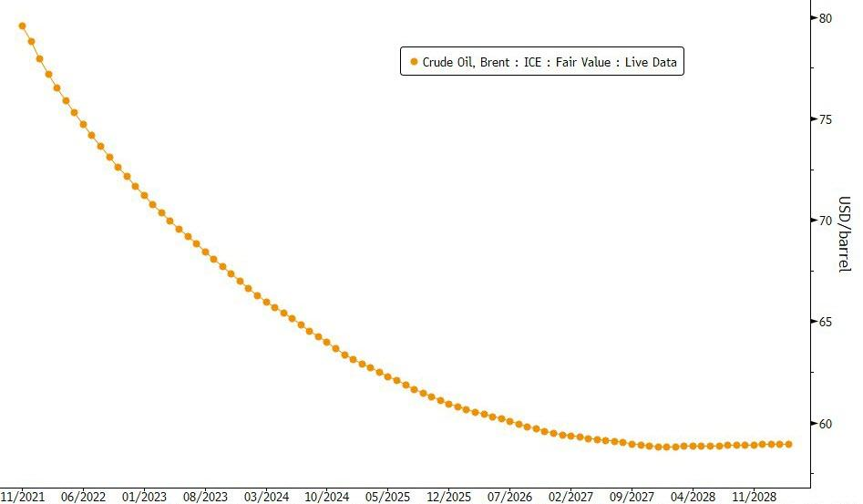This screenshot has height=504, width=863.
Task: Click the 05/2025 x-axis date label
Action: [x=388, y=497]
